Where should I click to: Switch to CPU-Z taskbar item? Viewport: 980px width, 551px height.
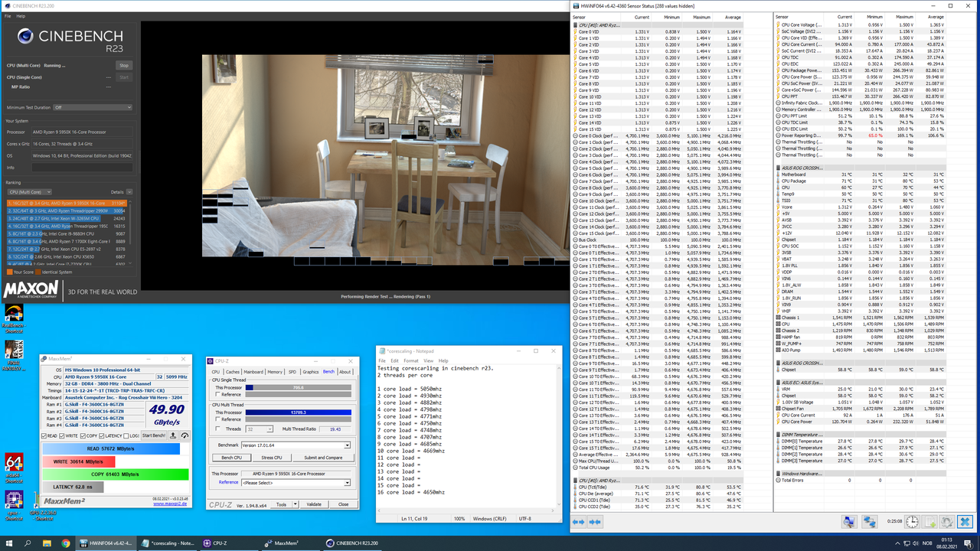pyautogui.click(x=228, y=543)
